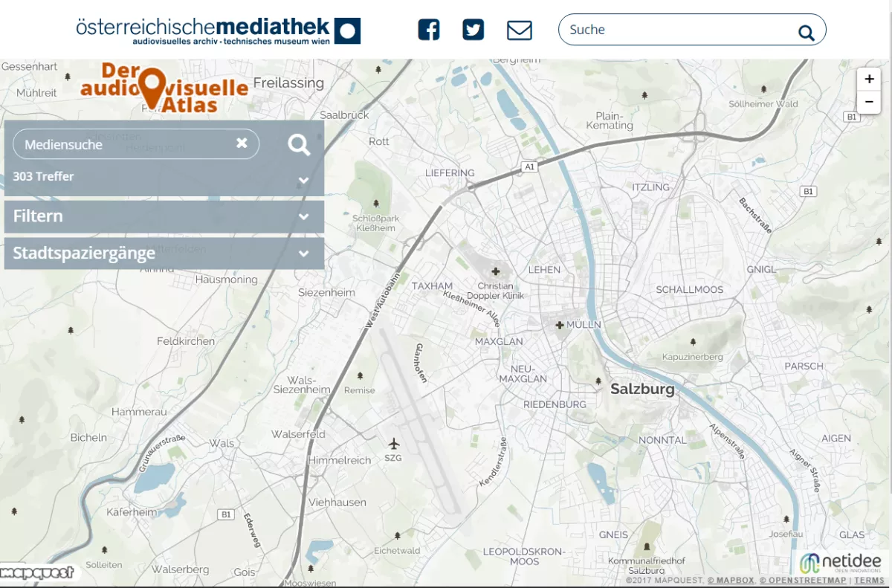Image resolution: width=892 pixels, height=588 pixels.
Task: Click the orange Atlas location pin logo
Action: 153,87
